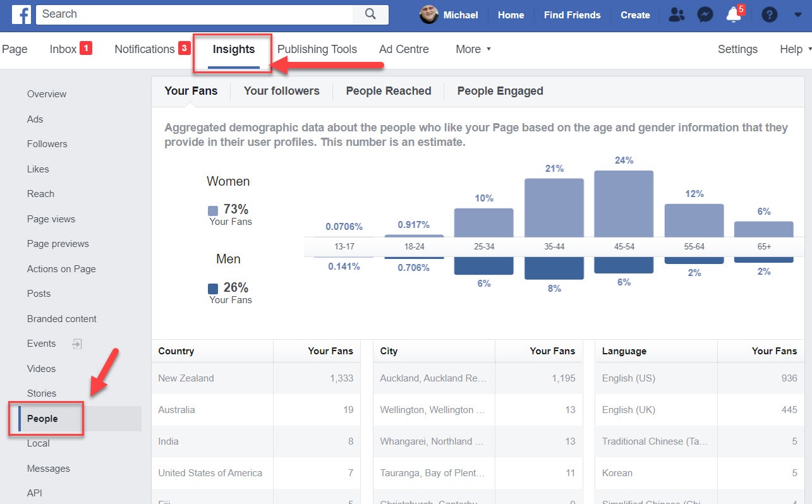The image size is (812, 504).
Task: Click the search magnifying glass button
Action: (371, 15)
